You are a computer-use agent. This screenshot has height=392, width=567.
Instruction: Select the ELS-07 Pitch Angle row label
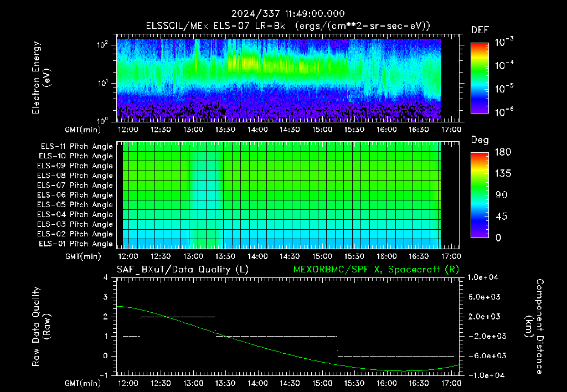point(75,185)
